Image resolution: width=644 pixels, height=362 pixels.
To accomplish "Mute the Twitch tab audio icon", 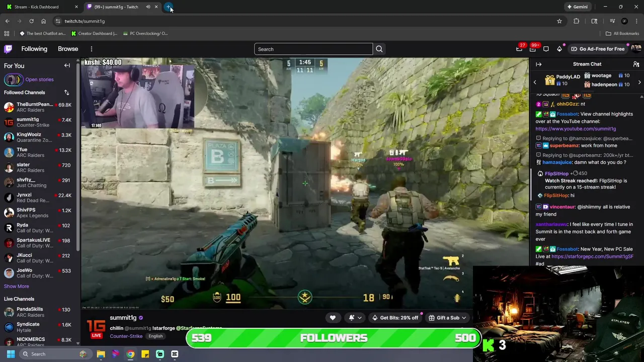I will 148,7.
